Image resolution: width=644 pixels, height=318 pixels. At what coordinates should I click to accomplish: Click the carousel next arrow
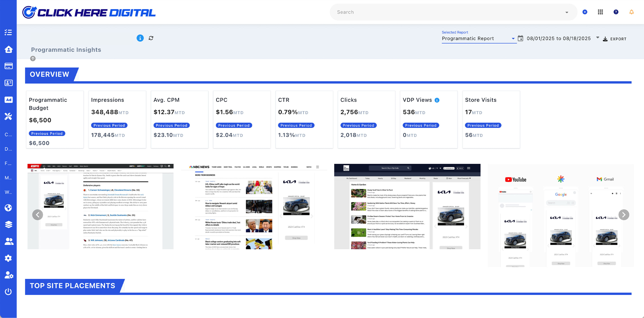tap(624, 215)
